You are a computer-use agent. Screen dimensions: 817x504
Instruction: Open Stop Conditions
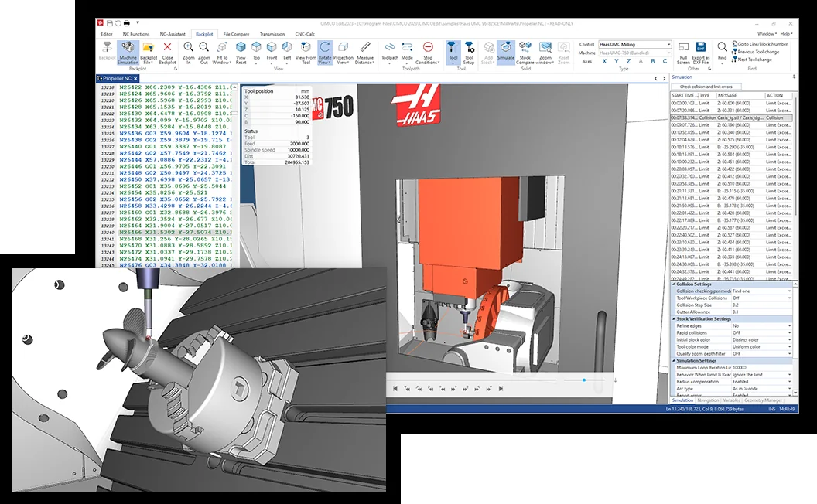tap(428, 53)
